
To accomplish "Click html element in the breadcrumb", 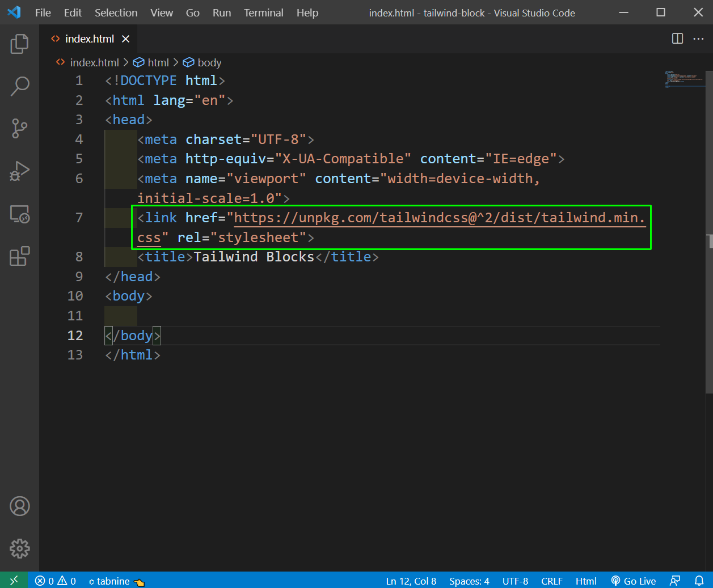I will [151, 62].
